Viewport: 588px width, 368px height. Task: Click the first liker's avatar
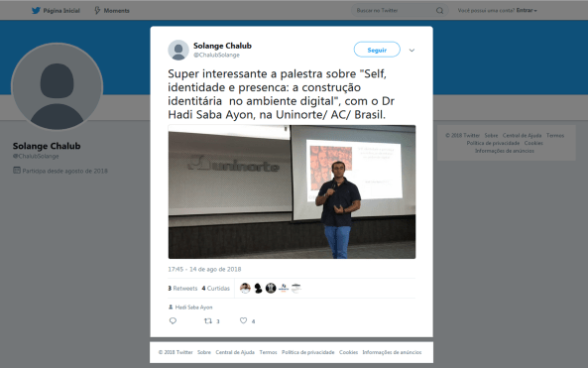[245, 288]
